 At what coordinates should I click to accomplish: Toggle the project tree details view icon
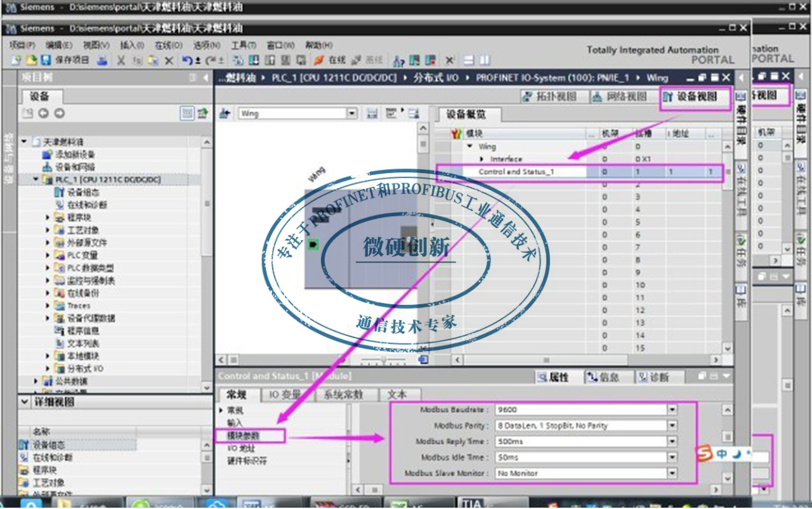(187, 113)
